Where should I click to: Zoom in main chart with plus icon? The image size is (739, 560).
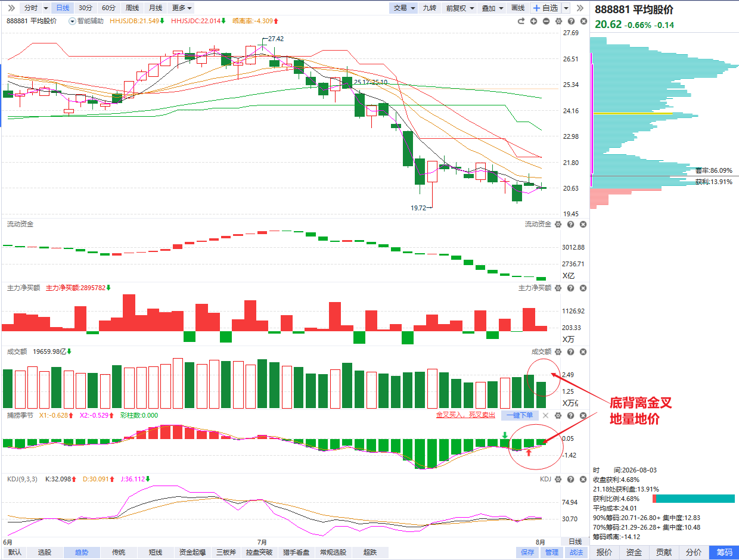pyautogui.click(x=533, y=21)
